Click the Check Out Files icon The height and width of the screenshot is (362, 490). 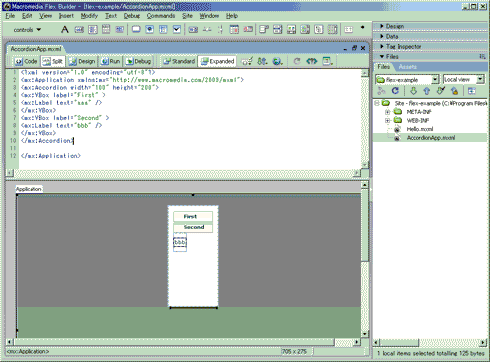[x=441, y=91]
